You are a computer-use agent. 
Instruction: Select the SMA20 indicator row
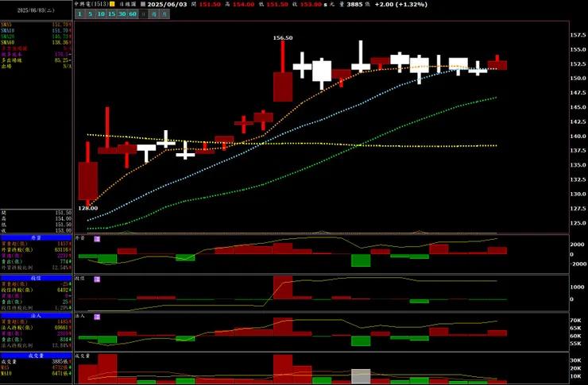(x=36, y=37)
